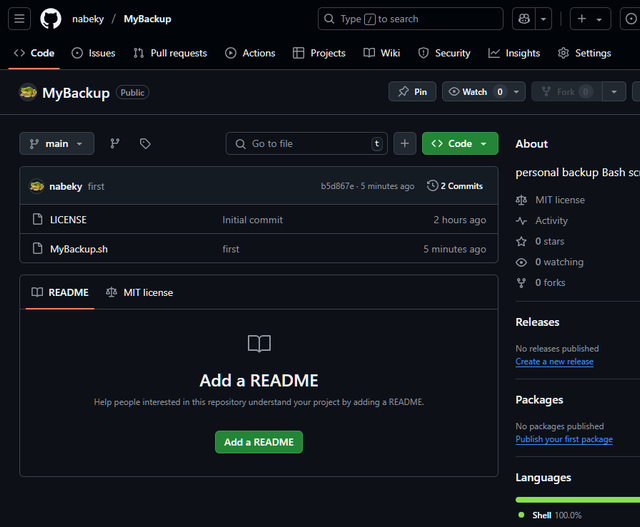Expand the main branch dropdown
The image size is (640, 527).
[57, 144]
